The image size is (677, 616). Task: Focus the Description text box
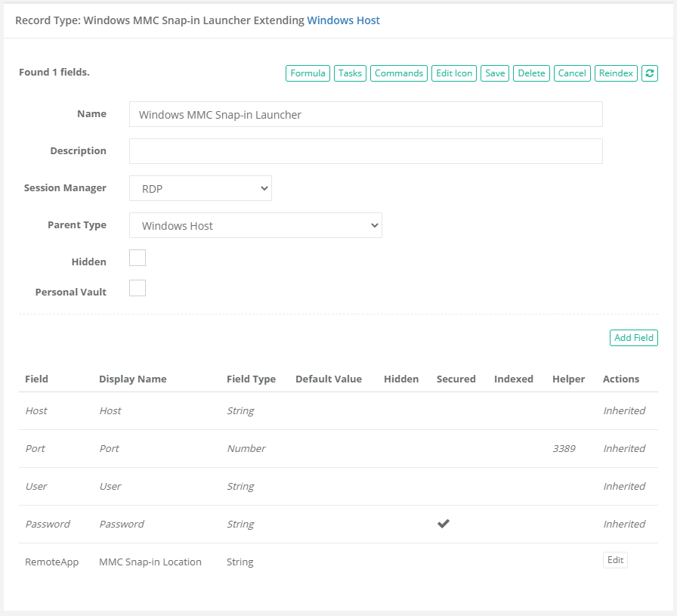pos(366,151)
